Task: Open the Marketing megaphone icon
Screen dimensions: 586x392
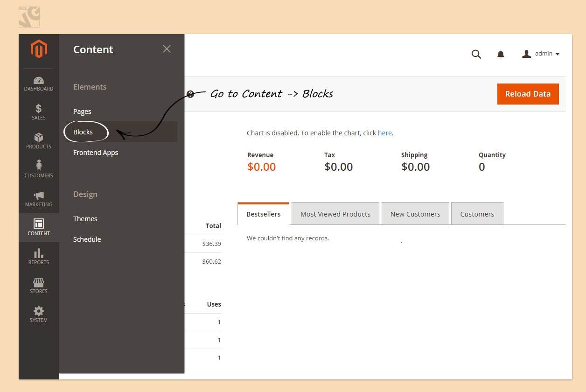Action: [x=39, y=199]
